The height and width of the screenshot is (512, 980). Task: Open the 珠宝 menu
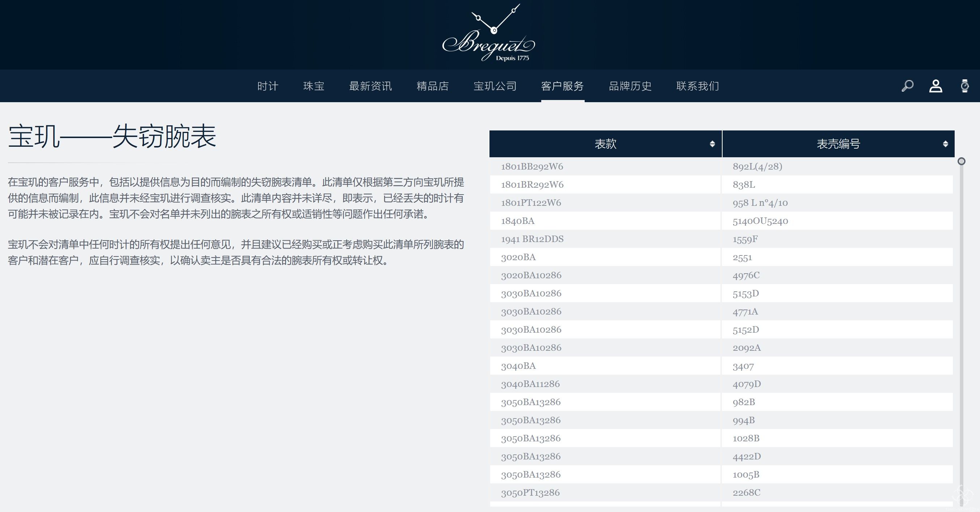point(314,86)
